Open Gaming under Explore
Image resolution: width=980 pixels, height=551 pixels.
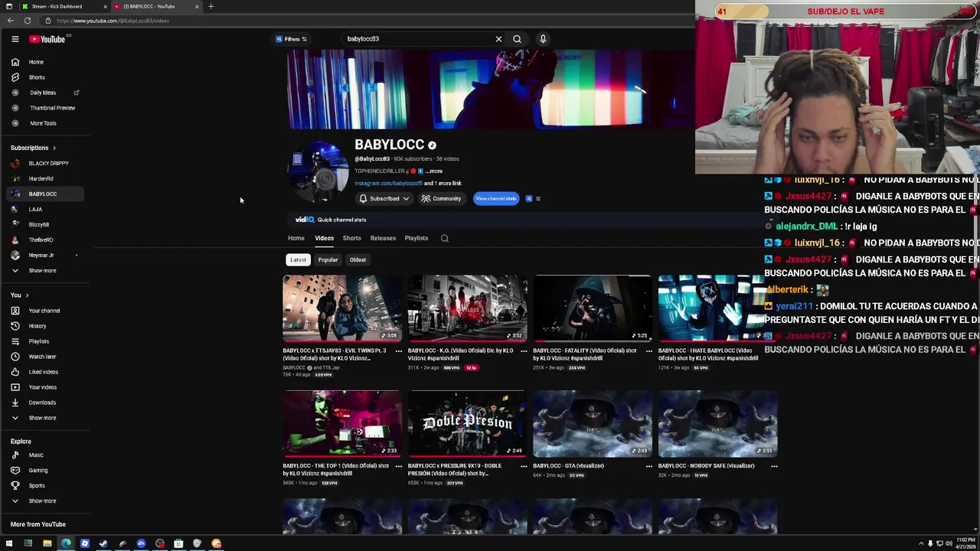point(46,471)
